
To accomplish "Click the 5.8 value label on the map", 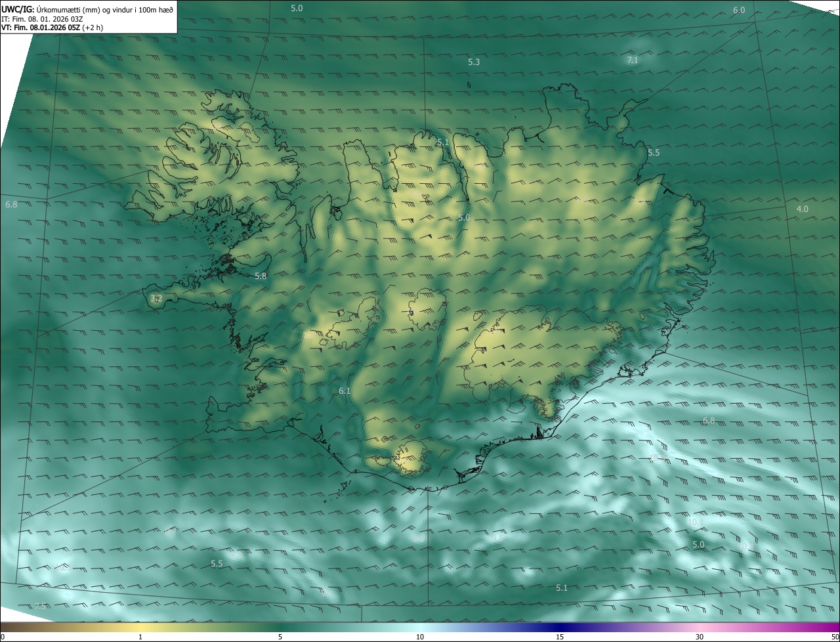I will tap(261, 276).
